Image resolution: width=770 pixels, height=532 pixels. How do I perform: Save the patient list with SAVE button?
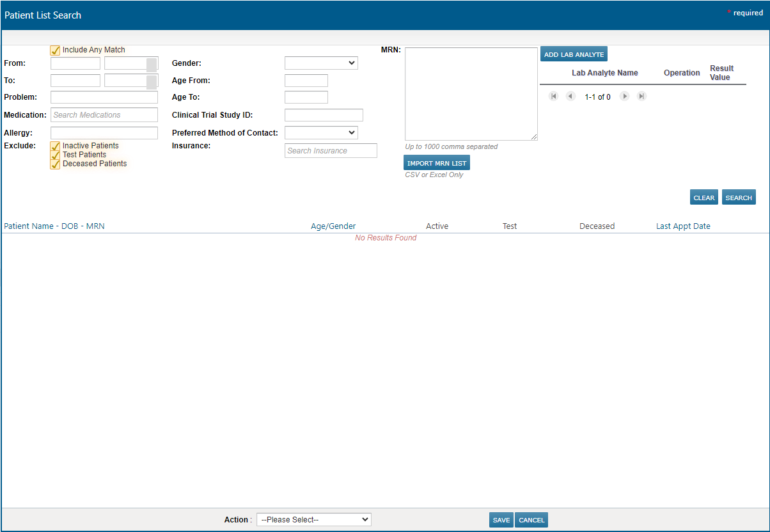[x=501, y=520]
